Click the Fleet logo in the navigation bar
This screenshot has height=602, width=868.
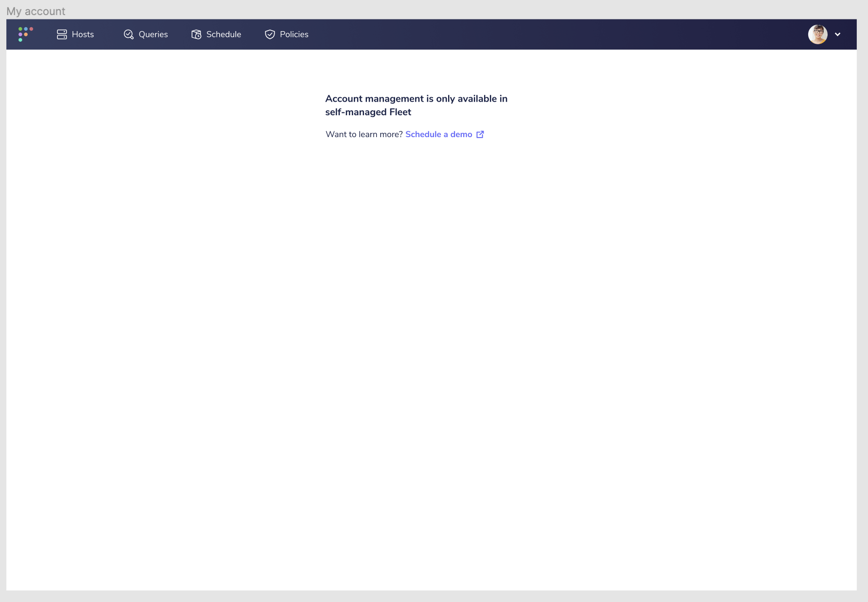25,34
